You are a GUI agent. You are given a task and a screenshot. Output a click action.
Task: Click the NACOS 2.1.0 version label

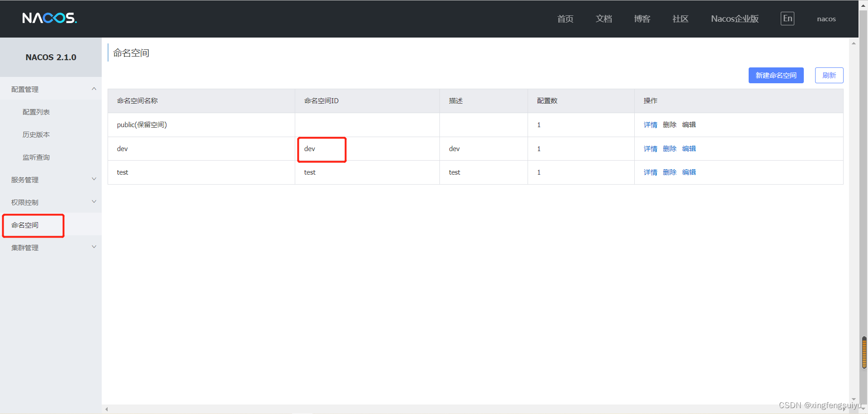(x=51, y=57)
